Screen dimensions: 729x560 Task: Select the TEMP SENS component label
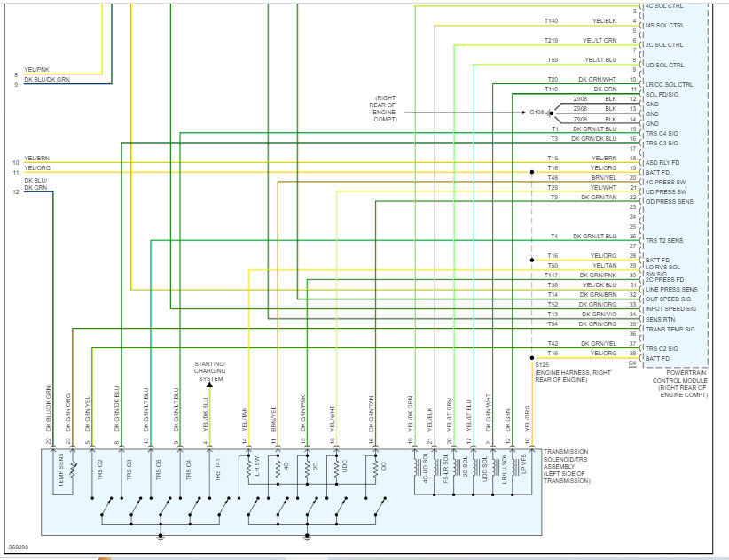tap(61, 471)
